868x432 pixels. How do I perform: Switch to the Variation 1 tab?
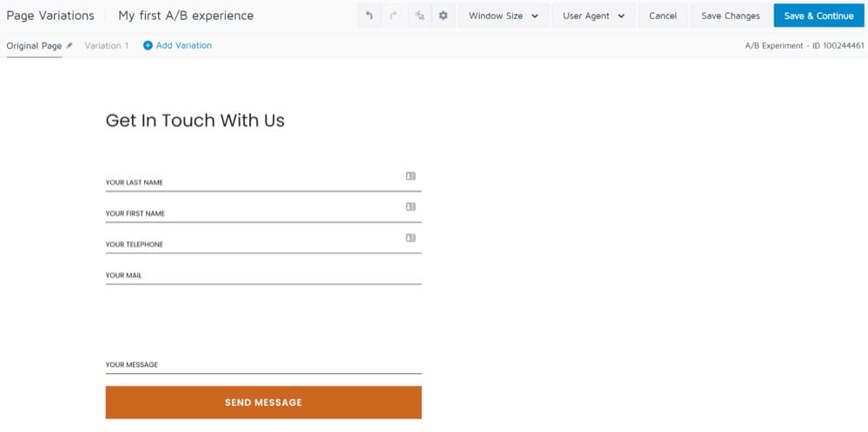pyautogui.click(x=106, y=46)
